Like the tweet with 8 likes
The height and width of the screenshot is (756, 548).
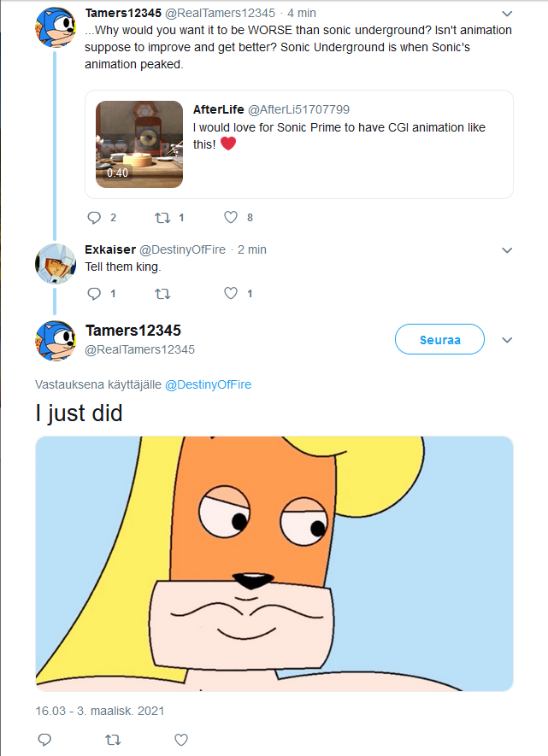[x=230, y=218]
